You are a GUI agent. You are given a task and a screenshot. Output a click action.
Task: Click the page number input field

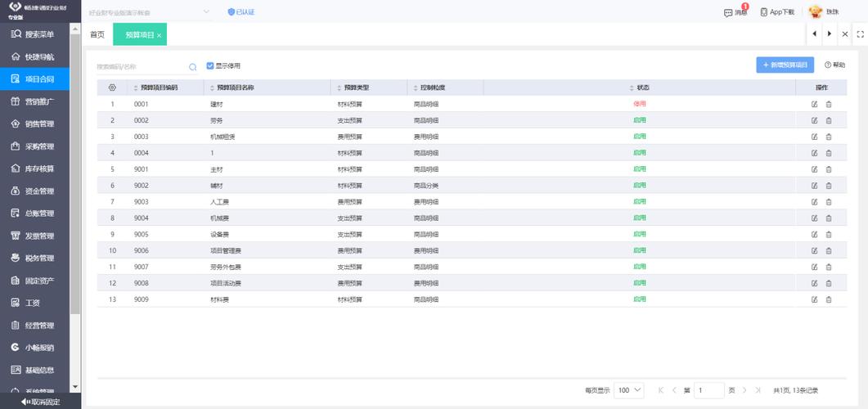tap(708, 390)
